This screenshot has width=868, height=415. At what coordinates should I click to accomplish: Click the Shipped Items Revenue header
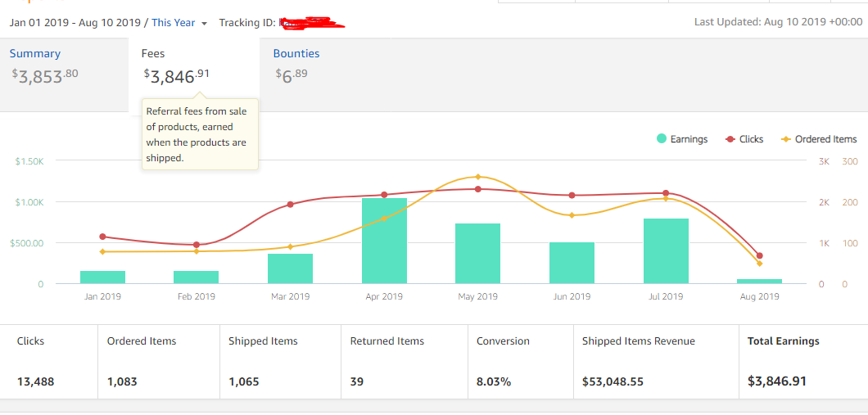(638, 341)
